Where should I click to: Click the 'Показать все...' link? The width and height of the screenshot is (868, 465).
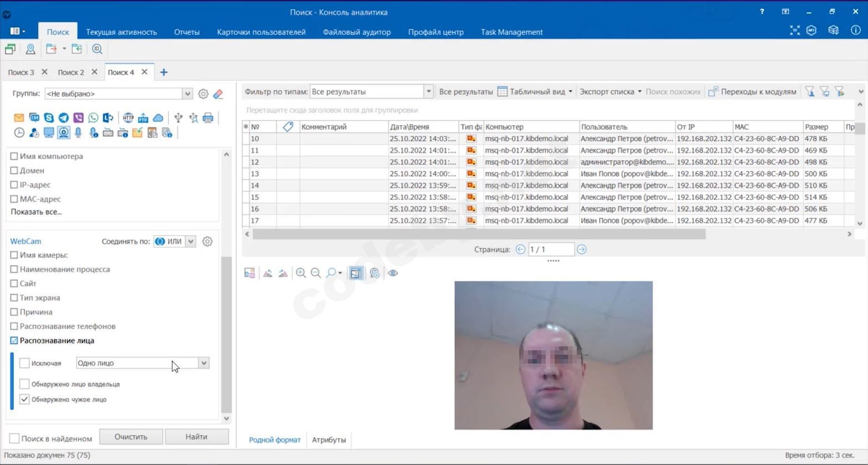pyautogui.click(x=36, y=212)
